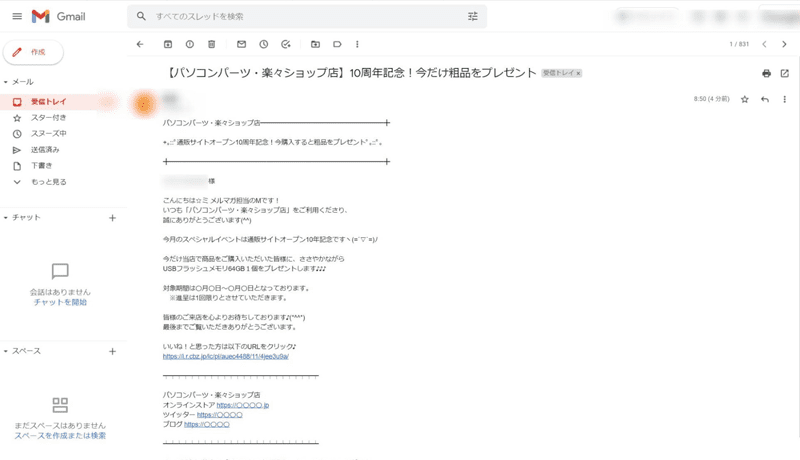Report this email as spam

[x=190, y=44]
